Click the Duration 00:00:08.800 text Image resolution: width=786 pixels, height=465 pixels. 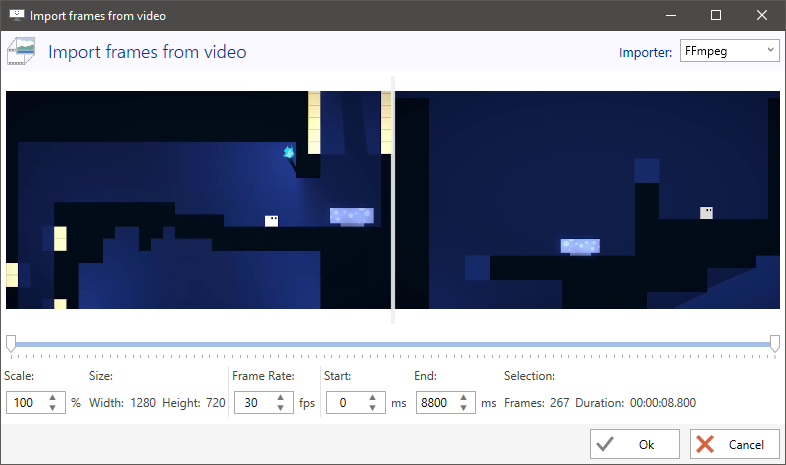[x=636, y=403]
